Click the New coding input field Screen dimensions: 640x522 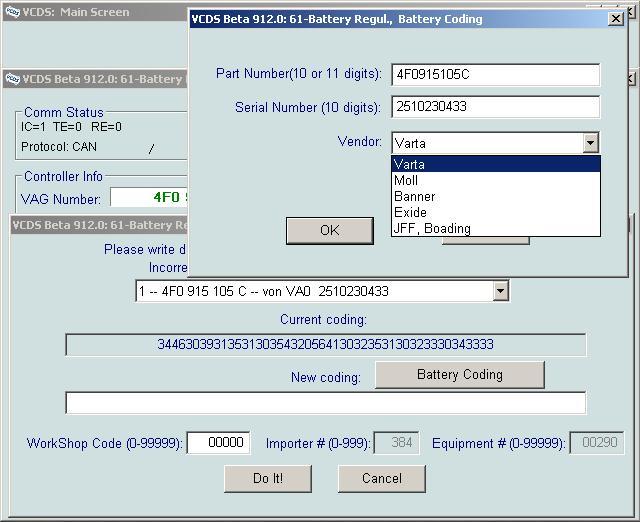click(x=325, y=403)
